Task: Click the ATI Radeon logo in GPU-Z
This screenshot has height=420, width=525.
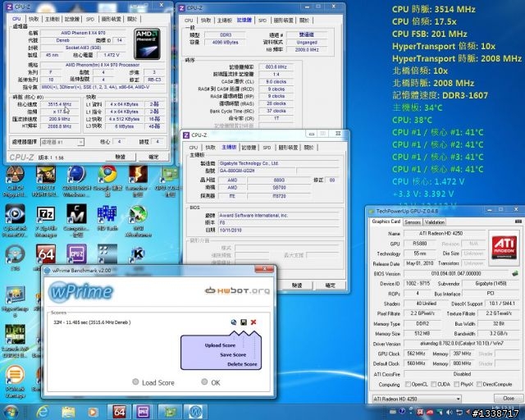Action: click(504, 248)
